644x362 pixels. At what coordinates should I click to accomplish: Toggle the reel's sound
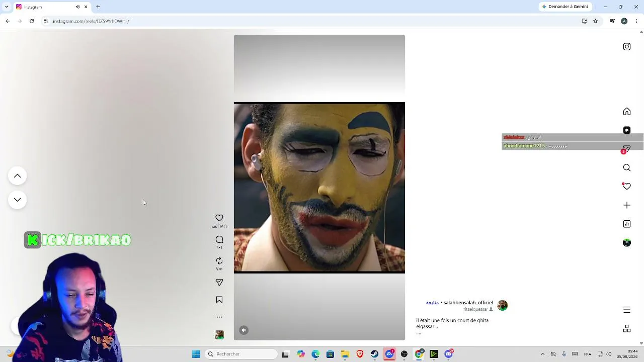(244, 330)
